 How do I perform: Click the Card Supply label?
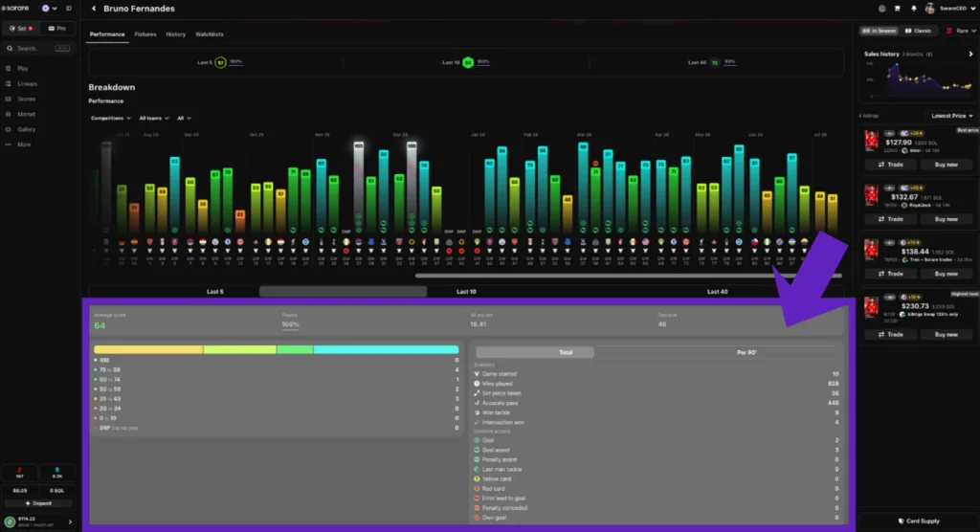(924, 521)
